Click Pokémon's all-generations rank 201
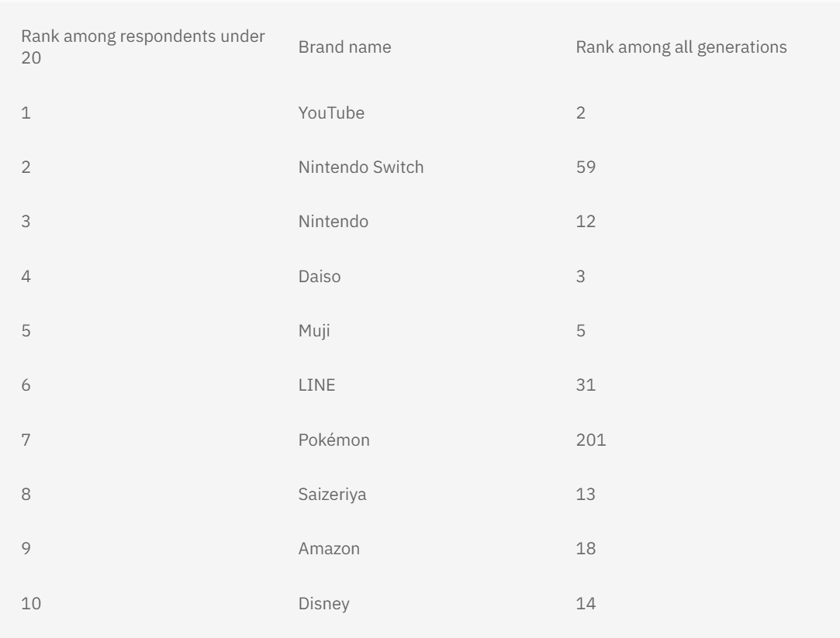The image size is (840, 638). click(x=591, y=440)
